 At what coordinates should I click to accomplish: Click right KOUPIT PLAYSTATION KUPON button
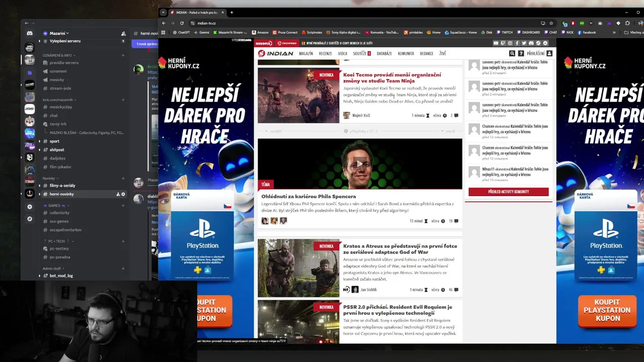pos(608,310)
